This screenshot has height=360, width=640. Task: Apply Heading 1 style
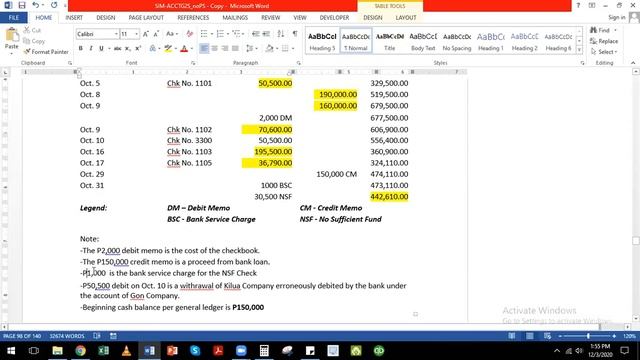(x=491, y=41)
